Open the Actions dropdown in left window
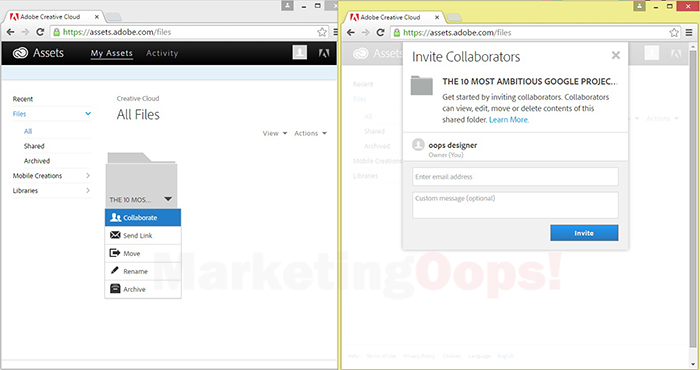Screen dimensions: 700x370 click(310, 133)
